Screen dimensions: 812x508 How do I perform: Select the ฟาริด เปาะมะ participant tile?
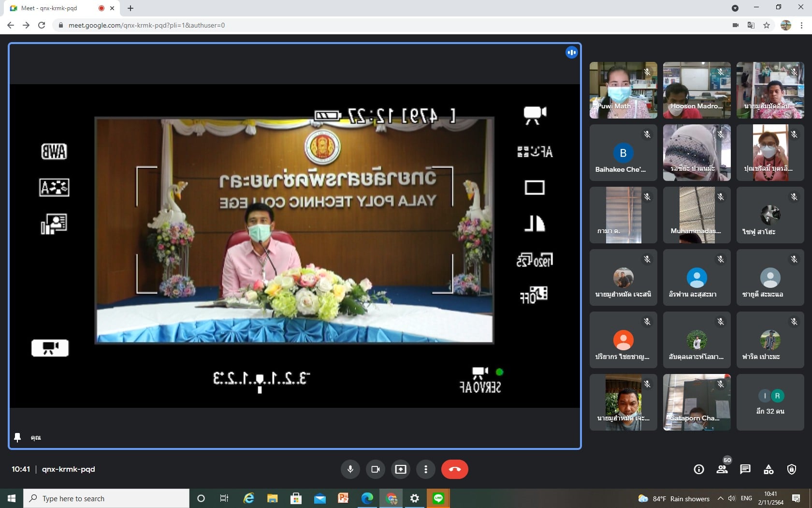(x=770, y=340)
